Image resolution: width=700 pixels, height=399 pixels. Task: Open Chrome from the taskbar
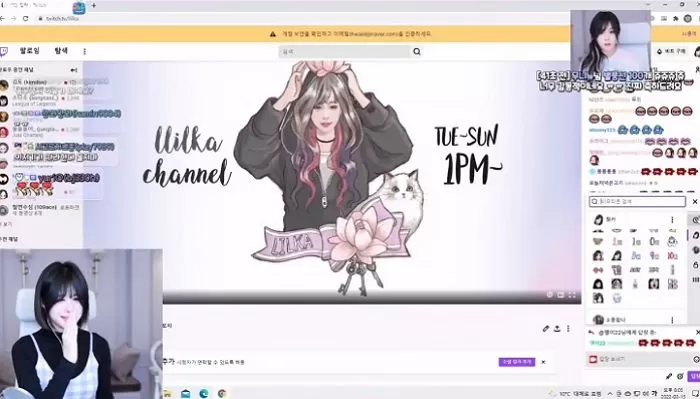pos(222,393)
